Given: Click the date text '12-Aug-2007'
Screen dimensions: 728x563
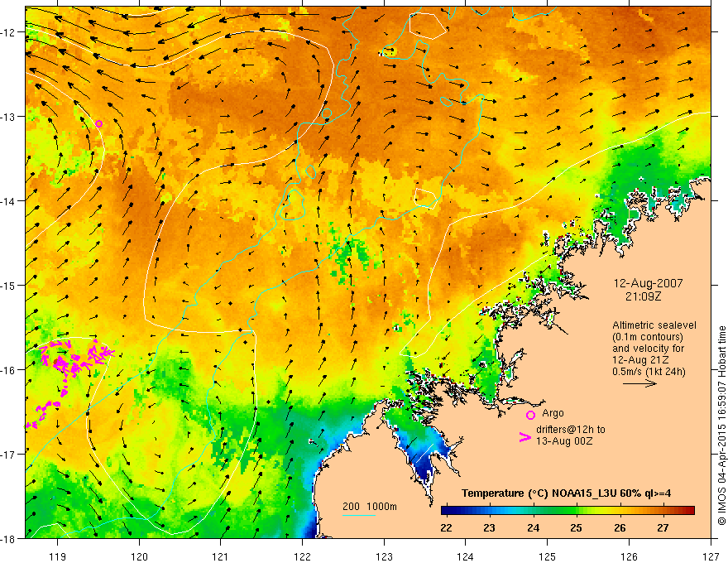Looking at the screenshot, I should (648, 283).
